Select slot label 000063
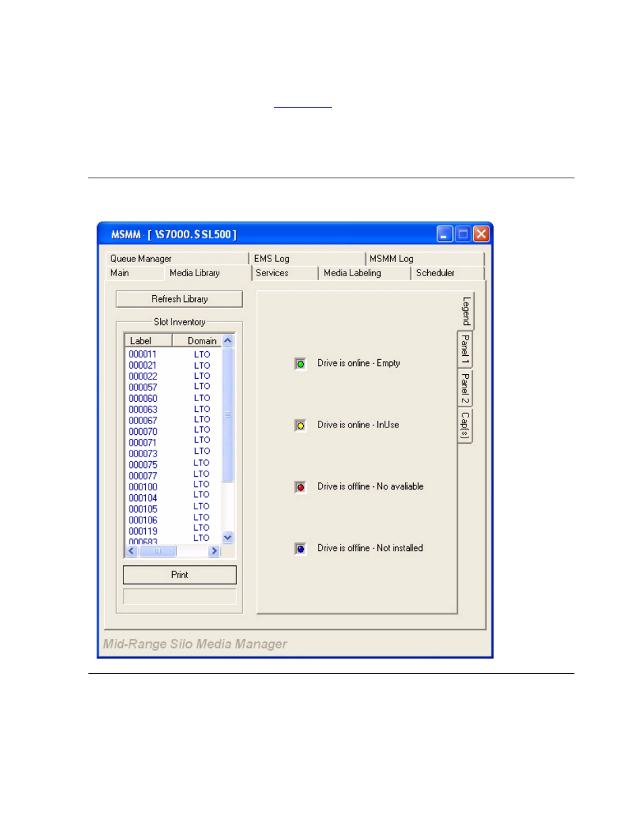Viewport: 644px width, 834px height. (x=142, y=409)
